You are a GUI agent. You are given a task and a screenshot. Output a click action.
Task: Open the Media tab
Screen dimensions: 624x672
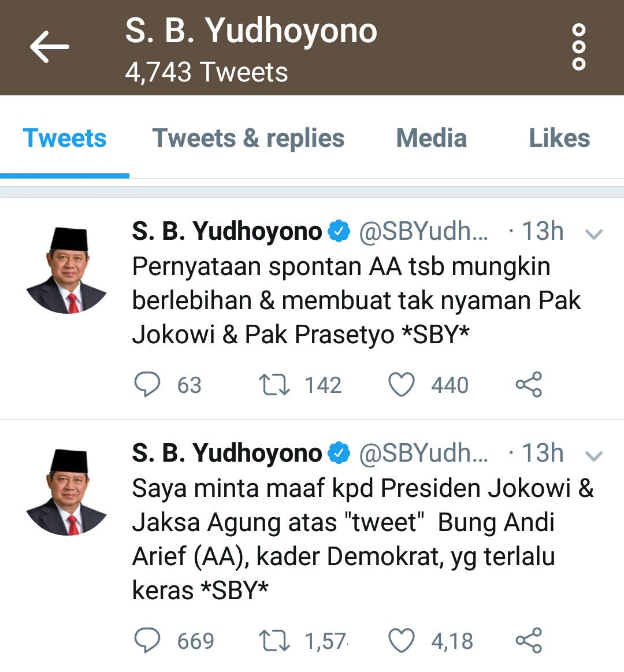[x=431, y=138]
